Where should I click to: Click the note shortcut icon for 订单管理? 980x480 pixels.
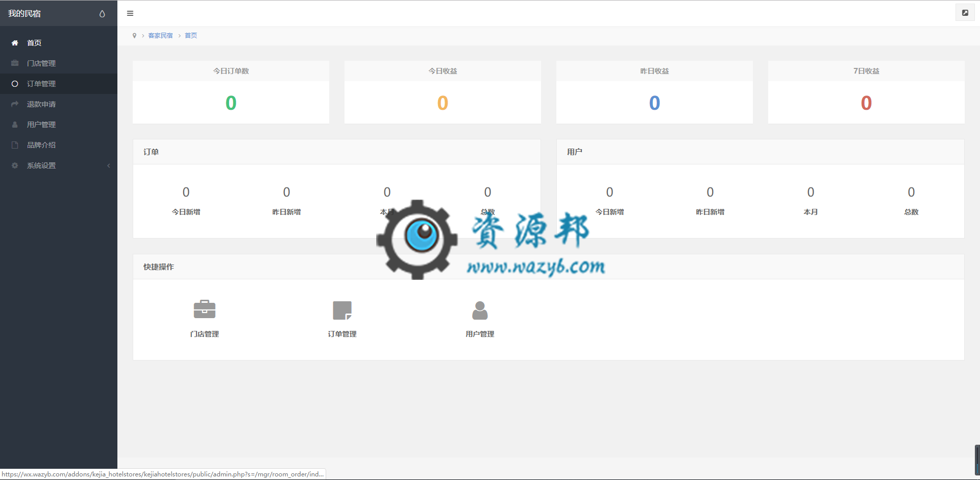(342, 310)
